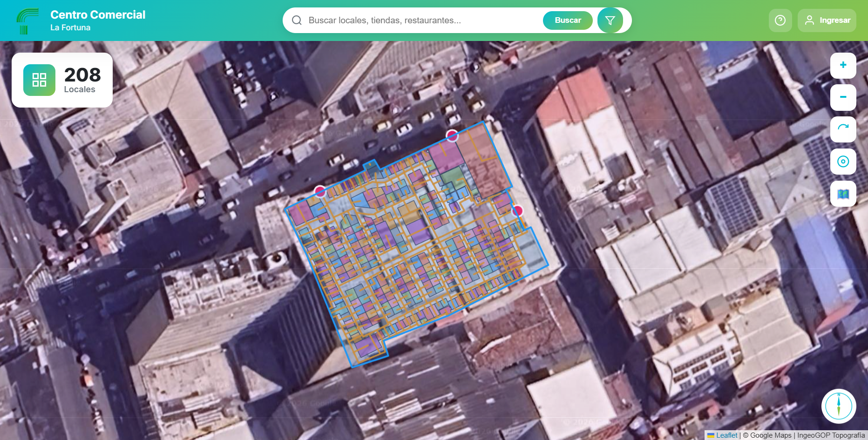Open the map layers icon button
This screenshot has height=440, width=868.
click(843, 194)
